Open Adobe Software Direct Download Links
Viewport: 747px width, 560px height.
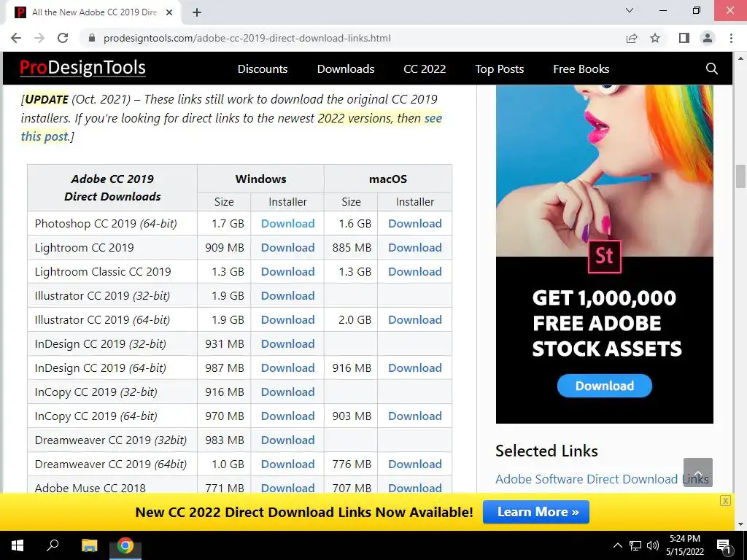602,479
